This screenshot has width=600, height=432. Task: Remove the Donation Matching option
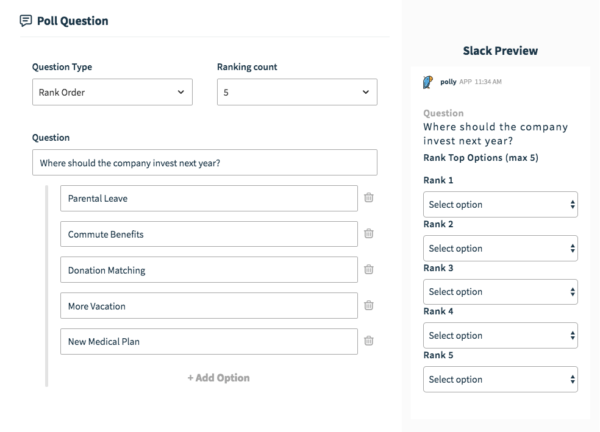click(x=368, y=270)
